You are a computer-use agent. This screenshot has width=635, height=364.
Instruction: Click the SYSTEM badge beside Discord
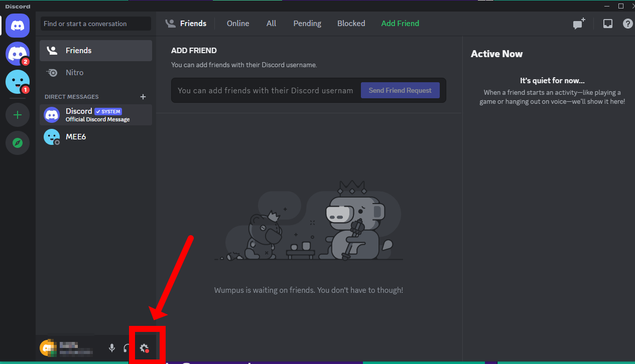pyautogui.click(x=108, y=112)
